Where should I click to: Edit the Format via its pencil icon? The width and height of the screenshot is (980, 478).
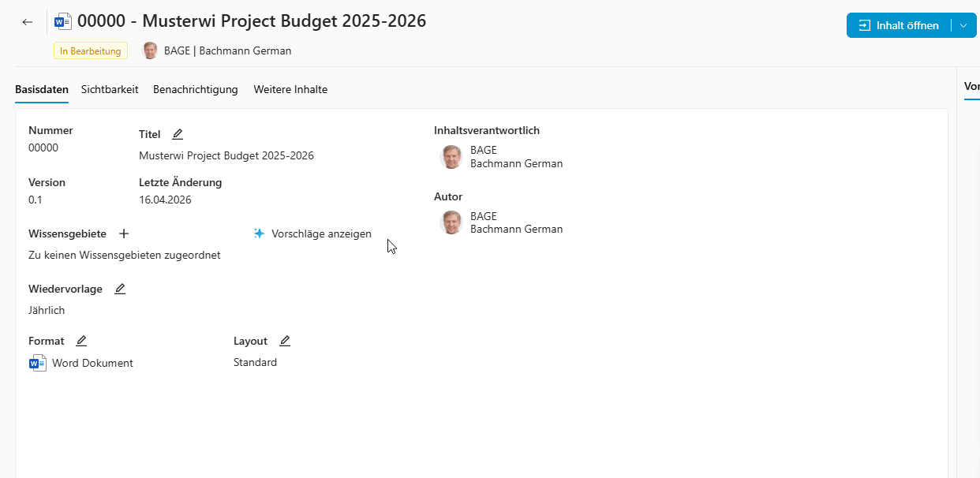click(x=80, y=341)
